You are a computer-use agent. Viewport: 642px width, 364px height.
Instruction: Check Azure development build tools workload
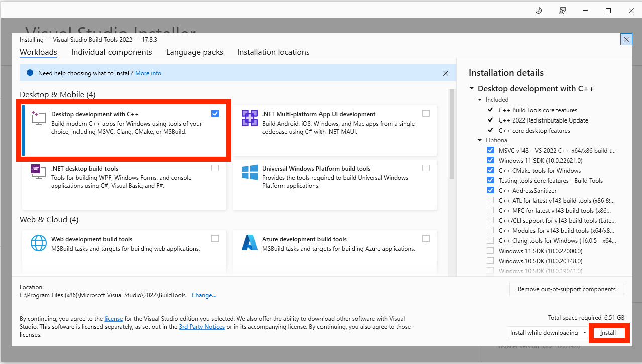pyautogui.click(x=426, y=239)
